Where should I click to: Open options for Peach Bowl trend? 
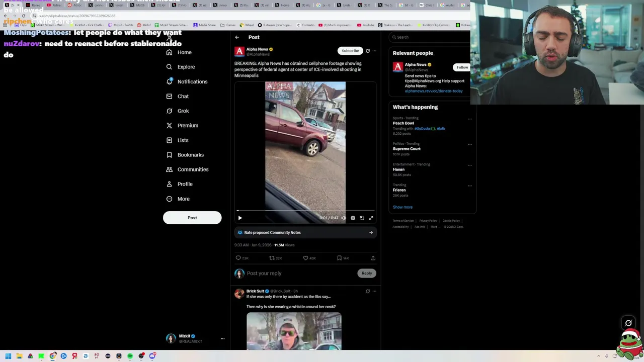[470, 119]
